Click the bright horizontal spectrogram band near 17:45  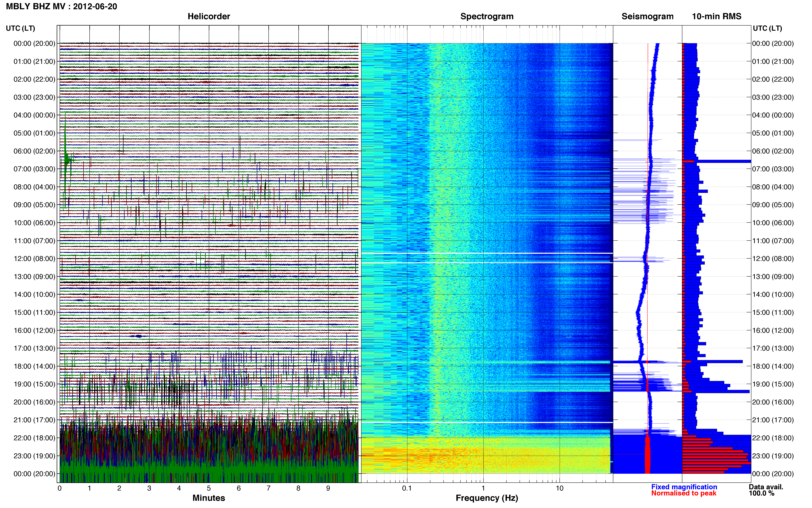[486, 362]
